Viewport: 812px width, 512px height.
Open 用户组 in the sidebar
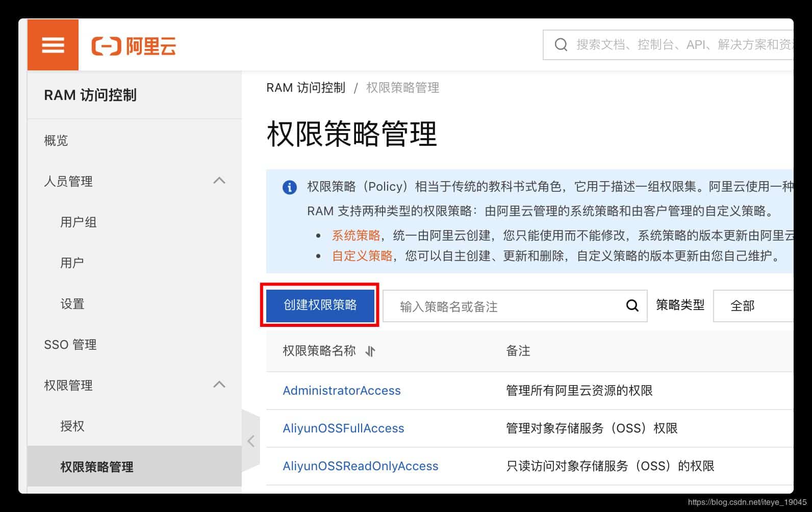78,222
